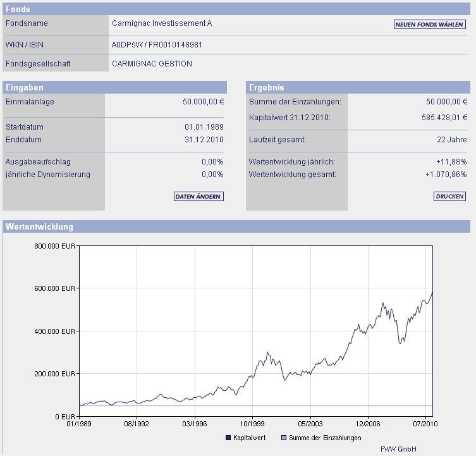
Task: Click the 10/1999 x-axis label
Action: (x=252, y=424)
